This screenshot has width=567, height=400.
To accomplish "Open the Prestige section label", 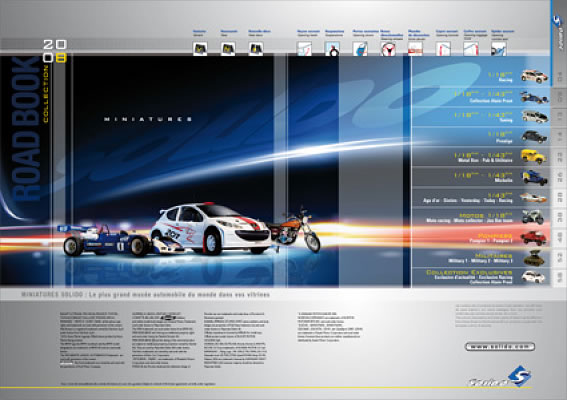I will (500, 137).
